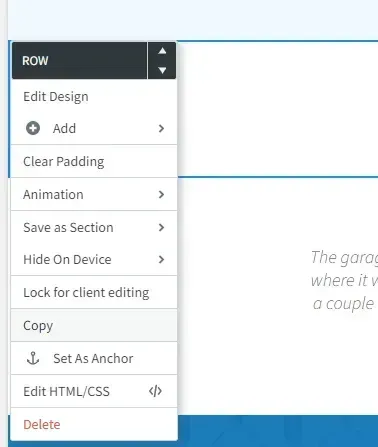This screenshot has height=447, width=378.
Task: Select the Animation menu entry
Action: [x=94, y=194]
